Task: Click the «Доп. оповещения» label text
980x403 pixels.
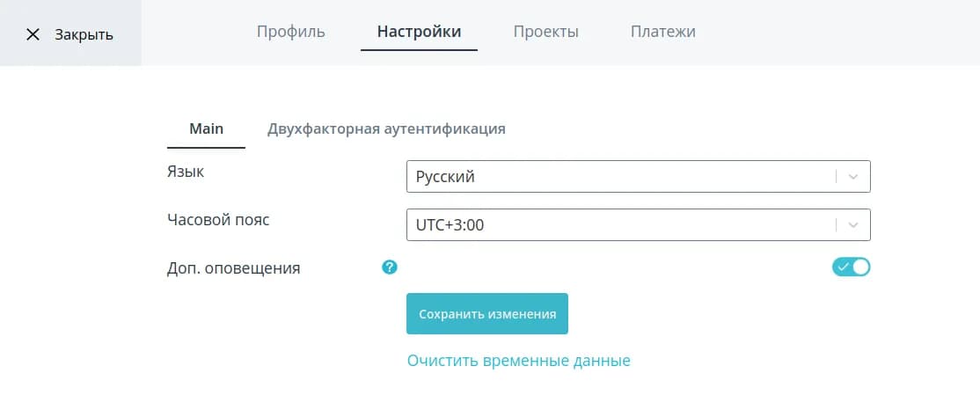Action: pyautogui.click(x=233, y=268)
